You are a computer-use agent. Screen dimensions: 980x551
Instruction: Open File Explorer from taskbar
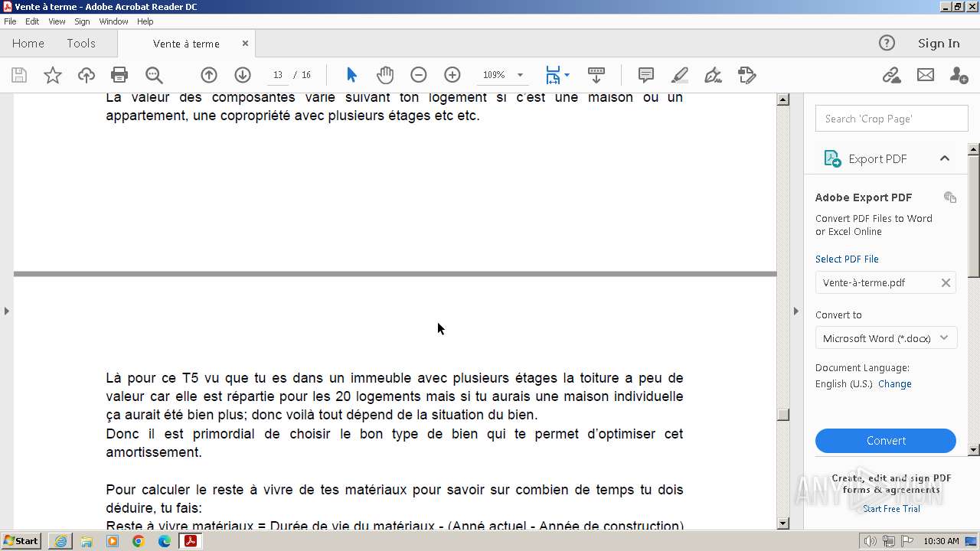tap(87, 541)
